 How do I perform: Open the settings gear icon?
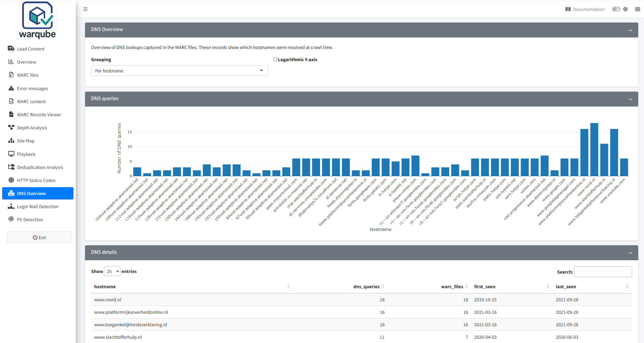coord(625,9)
